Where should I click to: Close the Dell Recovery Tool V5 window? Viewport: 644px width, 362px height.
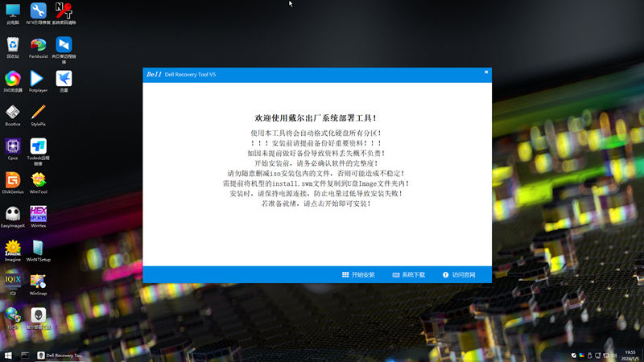pyautogui.click(x=486, y=72)
